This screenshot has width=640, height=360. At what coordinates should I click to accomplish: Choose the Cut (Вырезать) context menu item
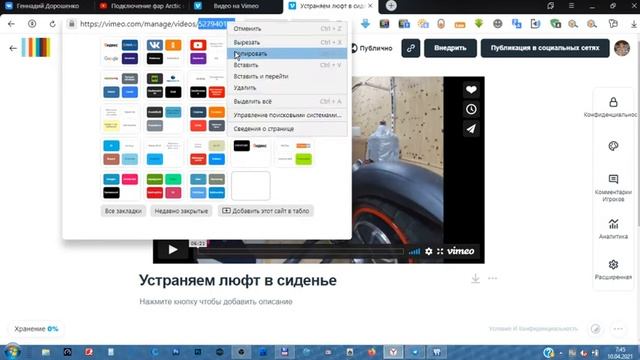point(287,42)
